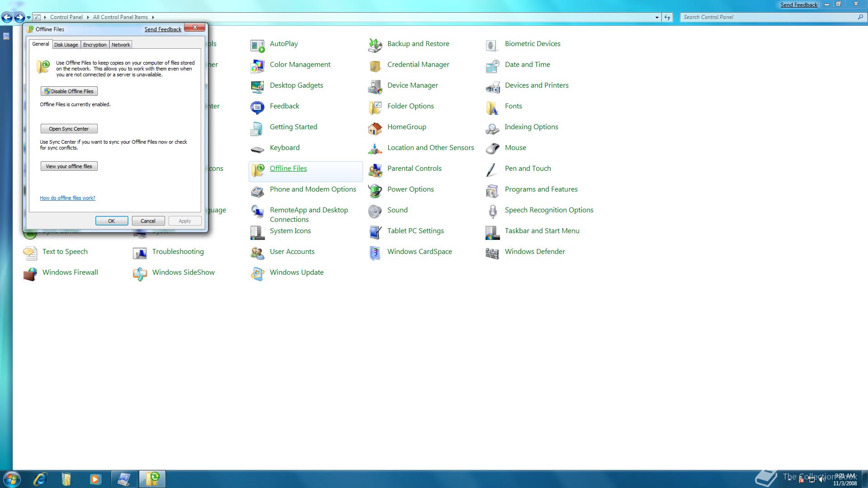Click the Windows Firewall icon
Screen dimensions: 868x488
point(30,273)
